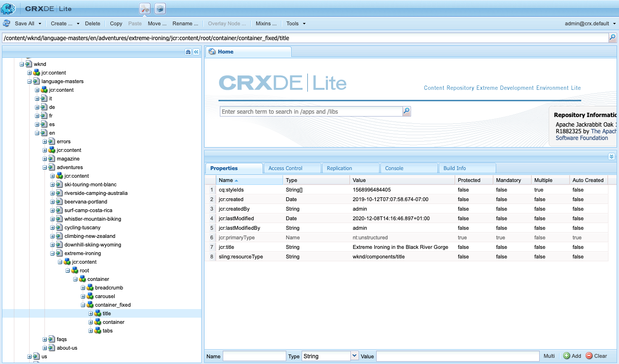
Task: Click the page icon of the errors node
Action: tap(52, 141)
